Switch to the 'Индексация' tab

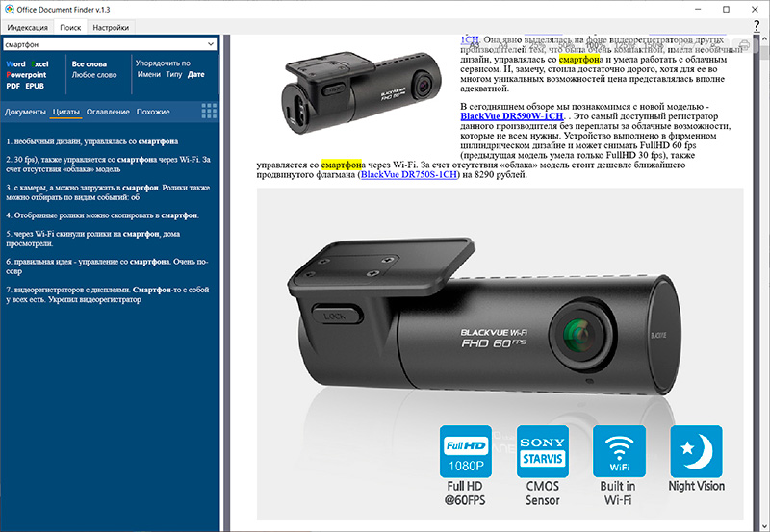[27, 28]
